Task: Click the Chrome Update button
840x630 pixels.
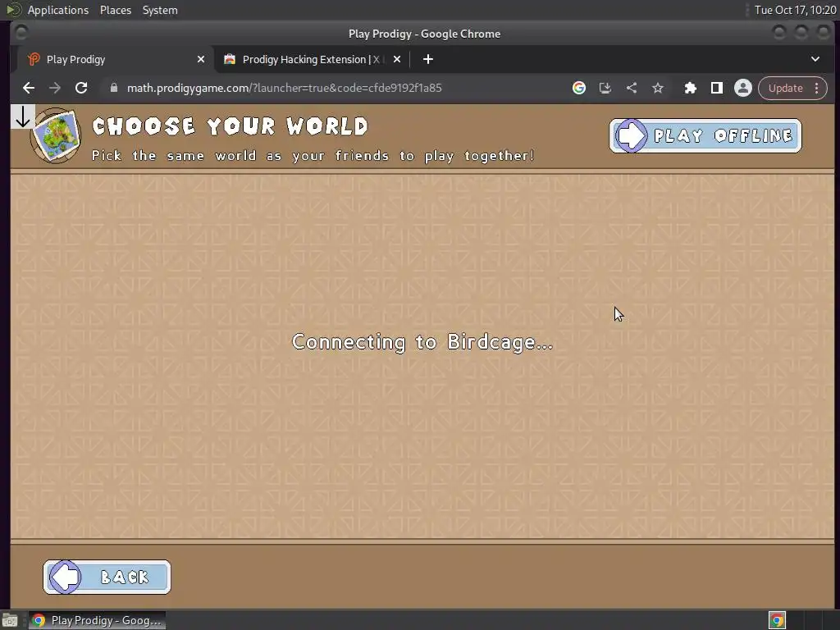Action: tap(785, 88)
